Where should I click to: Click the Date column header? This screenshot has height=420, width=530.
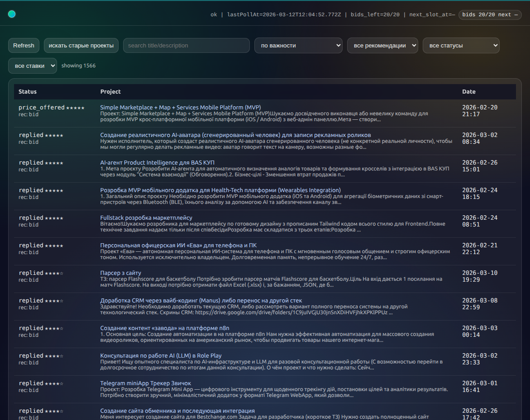point(469,92)
